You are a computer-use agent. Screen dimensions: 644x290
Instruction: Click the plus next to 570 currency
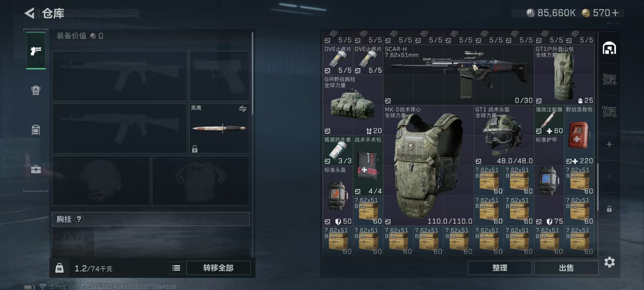pos(615,13)
